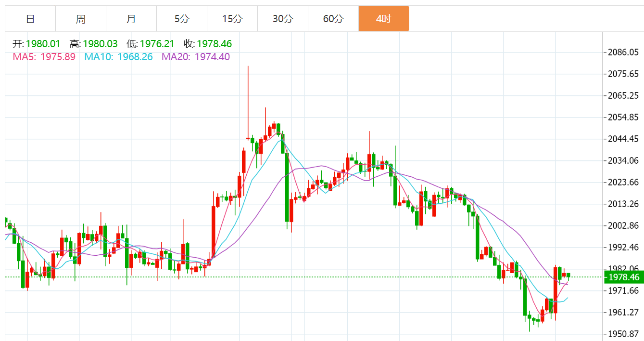Switch to the 月 monthly chart tab
Image resolution: width=644 pixels, height=341 pixels.
point(131,19)
